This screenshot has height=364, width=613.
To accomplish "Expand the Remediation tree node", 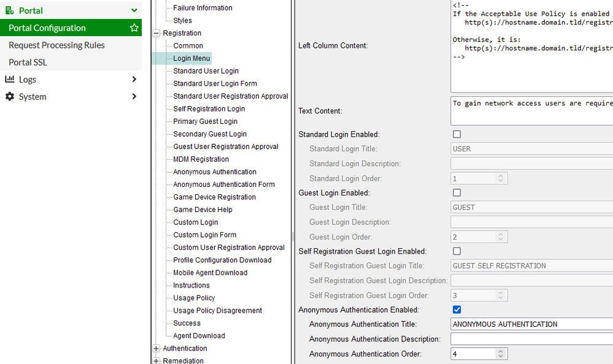I will pos(156,360).
